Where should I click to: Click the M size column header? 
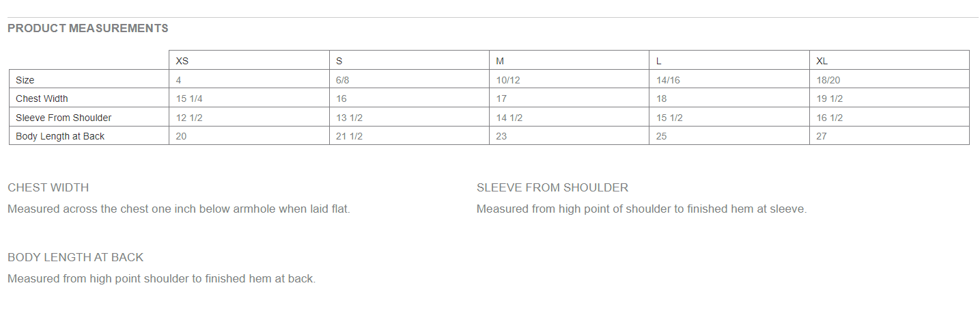pos(501,61)
